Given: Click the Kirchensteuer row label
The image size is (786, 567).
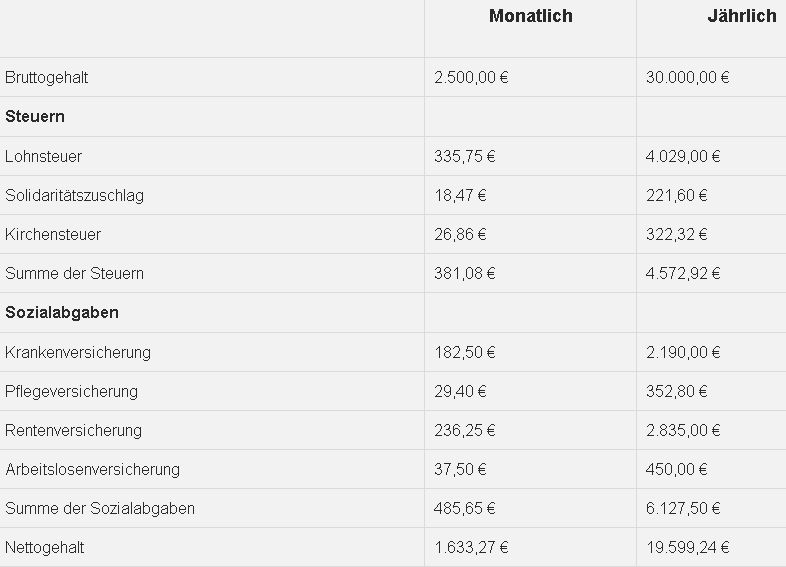Looking at the screenshot, I should pyautogui.click(x=53, y=234).
